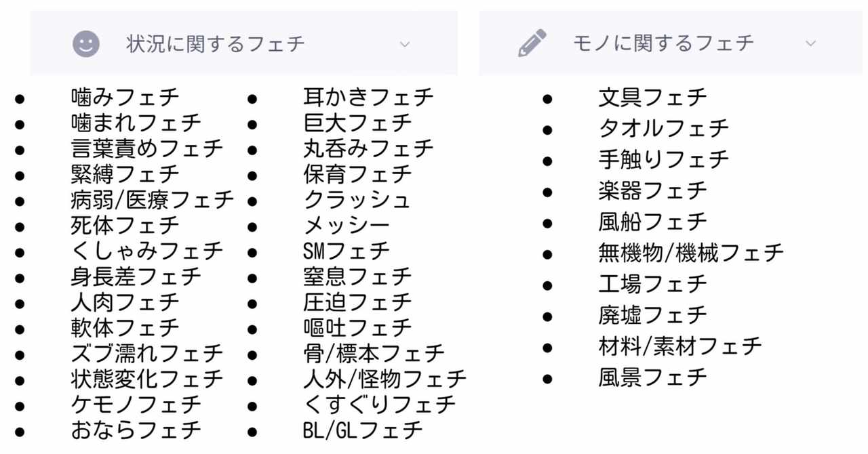Click the モノに関するフェチ header title

(663, 43)
